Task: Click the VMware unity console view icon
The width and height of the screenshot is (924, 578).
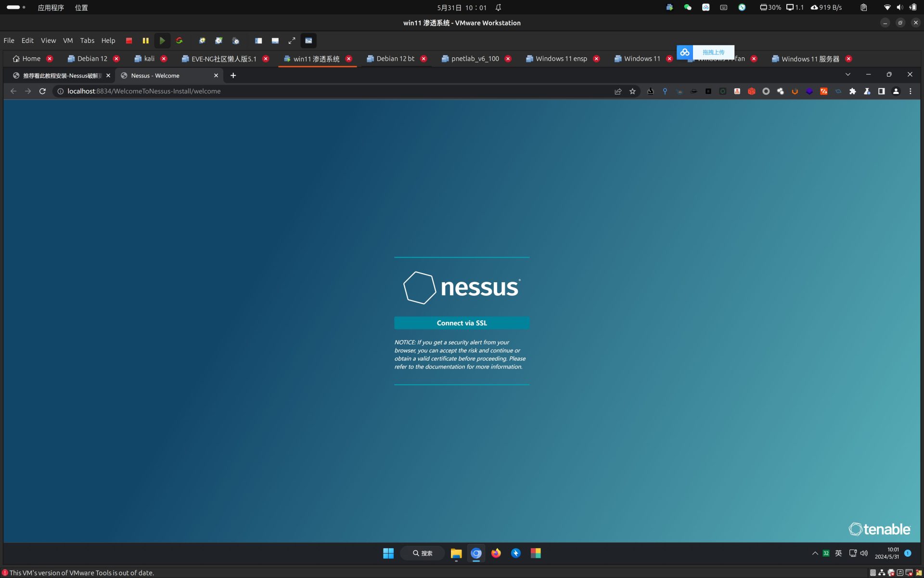Action: click(x=308, y=41)
